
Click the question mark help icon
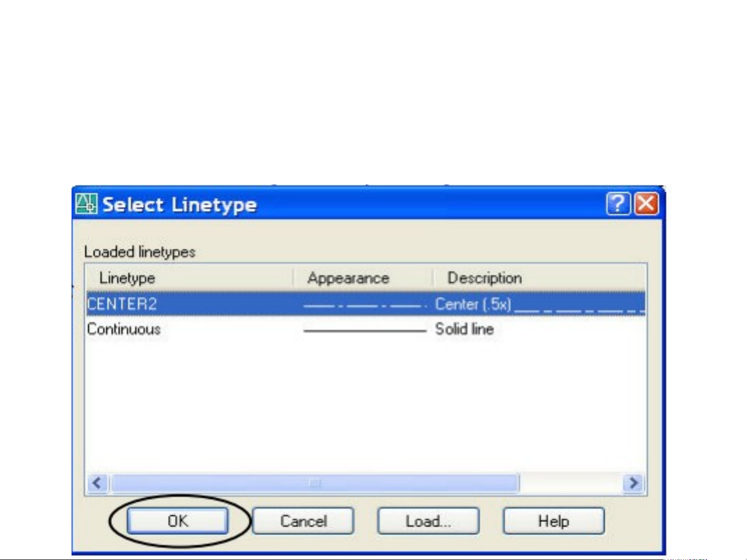pos(618,204)
